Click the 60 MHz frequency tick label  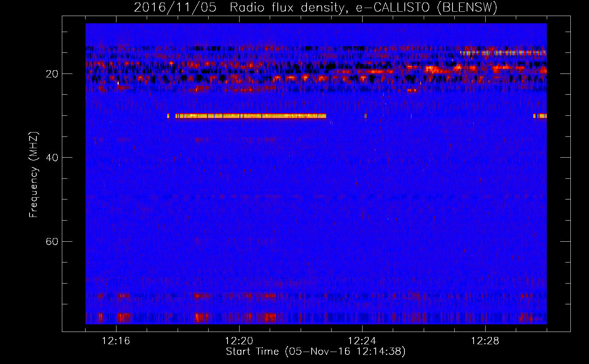point(52,241)
